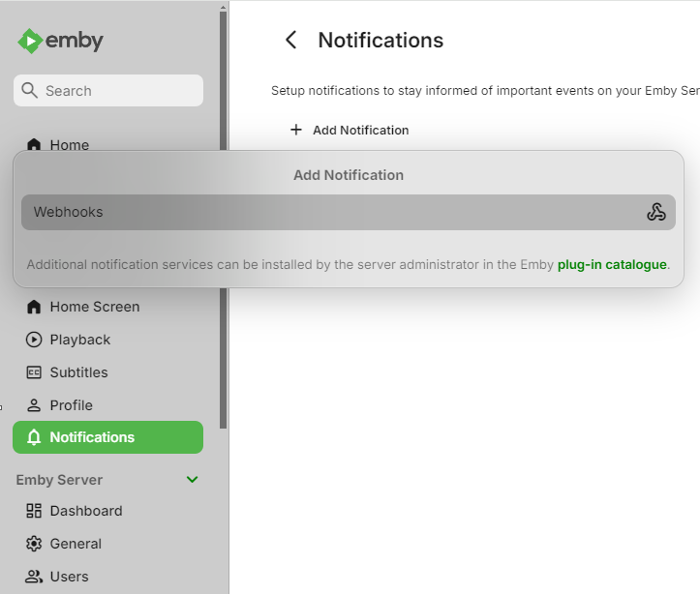The height and width of the screenshot is (594, 700).
Task: Click the plus icon for Add Notification
Action: (x=296, y=130)
